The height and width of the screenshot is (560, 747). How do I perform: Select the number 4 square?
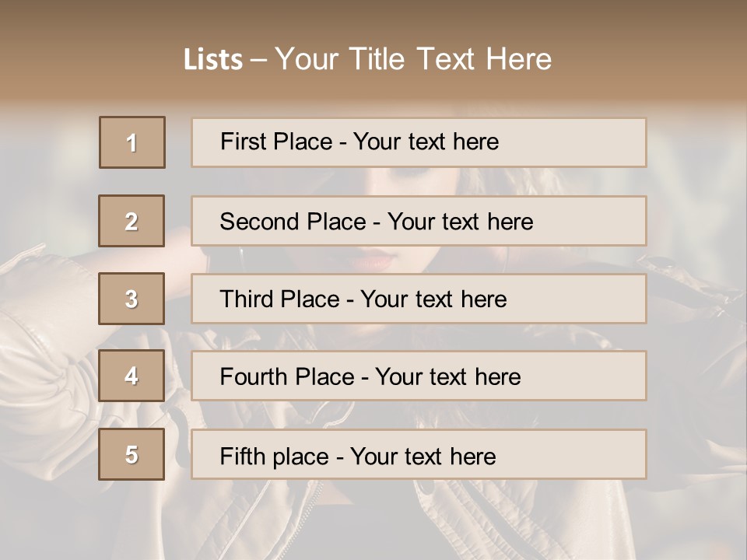tap(132, 376)
